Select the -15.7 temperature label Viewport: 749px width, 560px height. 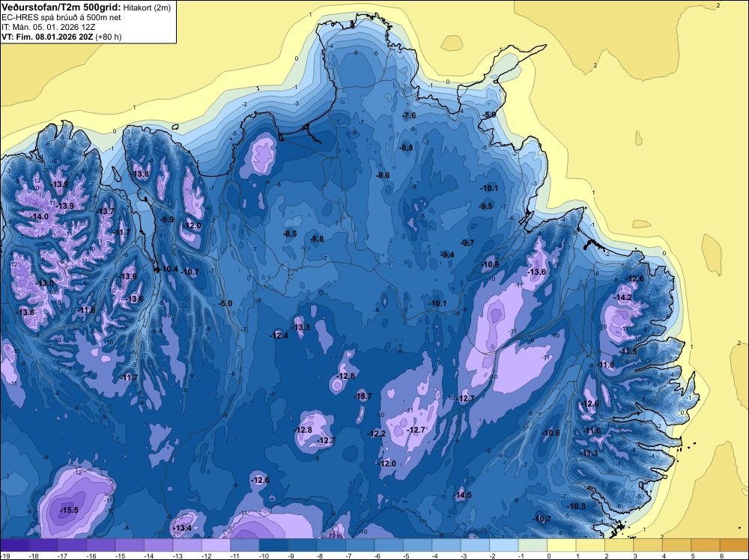click(363, 396)
